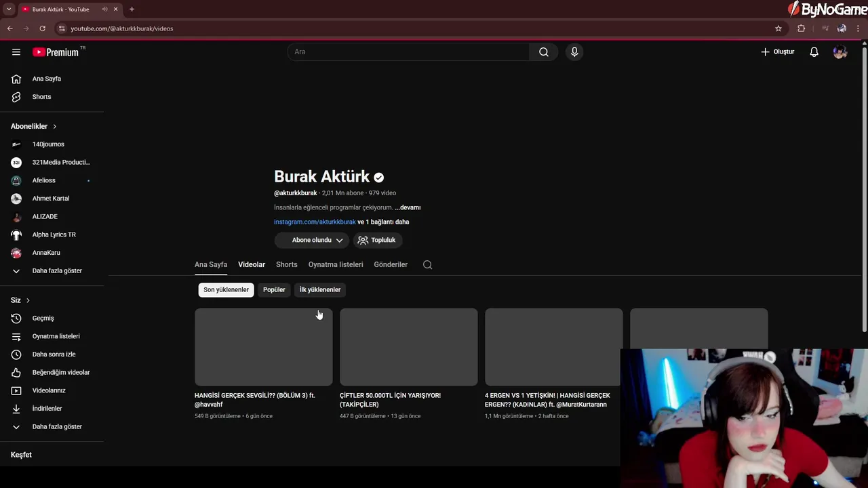This screenshot has width=868, height=488.
Task: Bookmark page with star icon
Action: [778, 28]
